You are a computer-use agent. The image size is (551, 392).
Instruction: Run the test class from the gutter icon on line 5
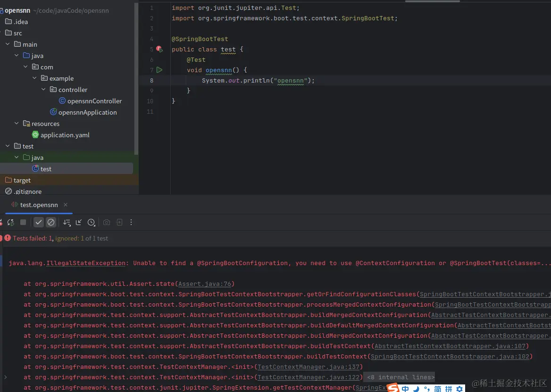[x=159, y=49]
